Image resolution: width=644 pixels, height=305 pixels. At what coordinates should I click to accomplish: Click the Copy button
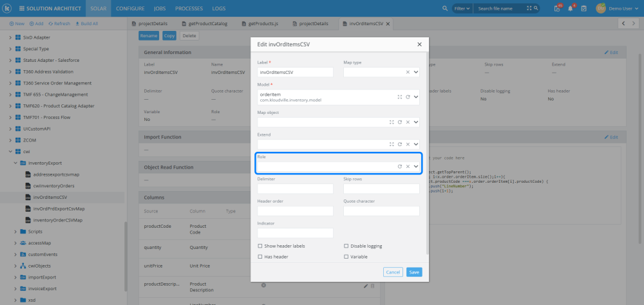coord(169,36)
